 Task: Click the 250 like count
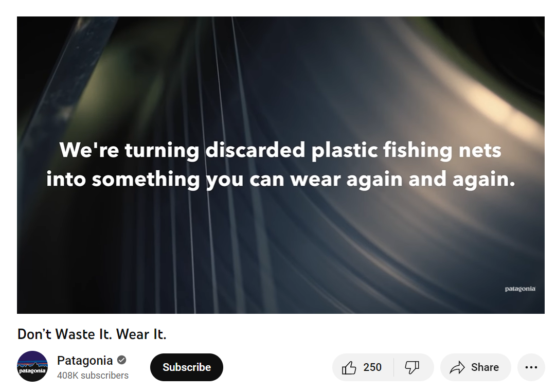coord(372,367)
